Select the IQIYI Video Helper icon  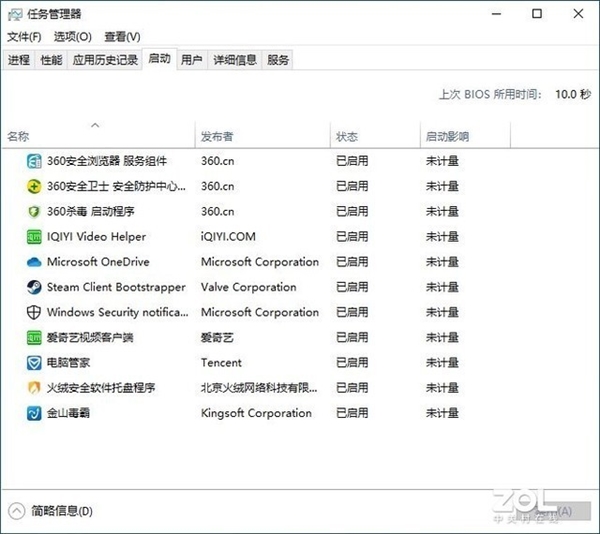coord(34,237)
